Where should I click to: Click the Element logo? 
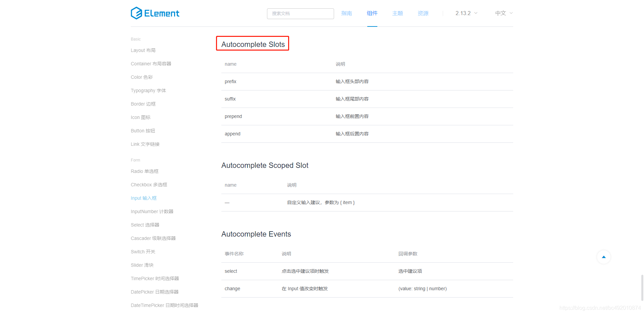click(x=155, y=13)
